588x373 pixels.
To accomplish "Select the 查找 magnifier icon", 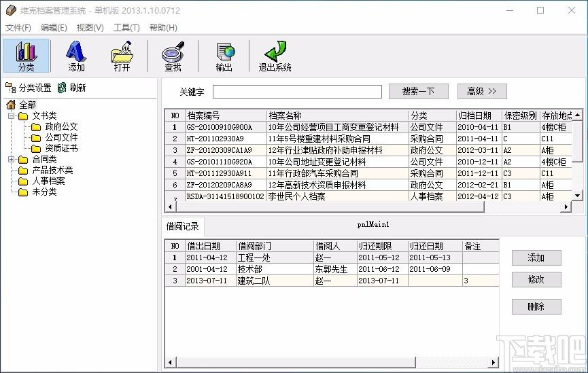I will click(x=173, y=56).
